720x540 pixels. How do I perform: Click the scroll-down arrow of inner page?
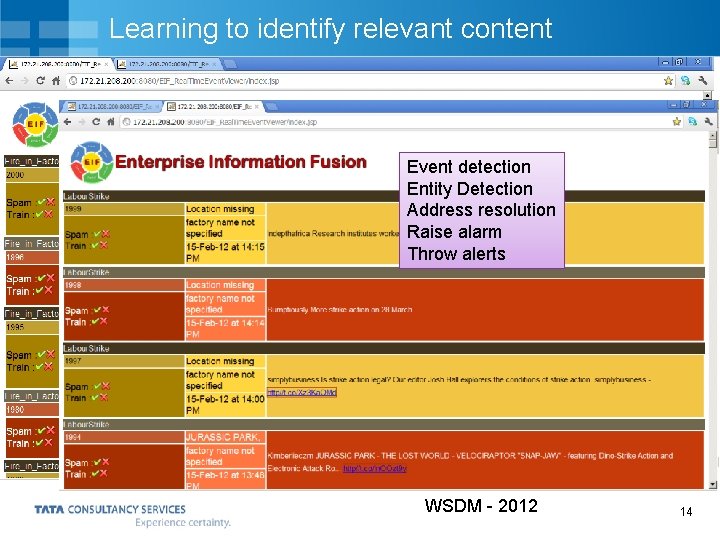click(x=713, y=484)
